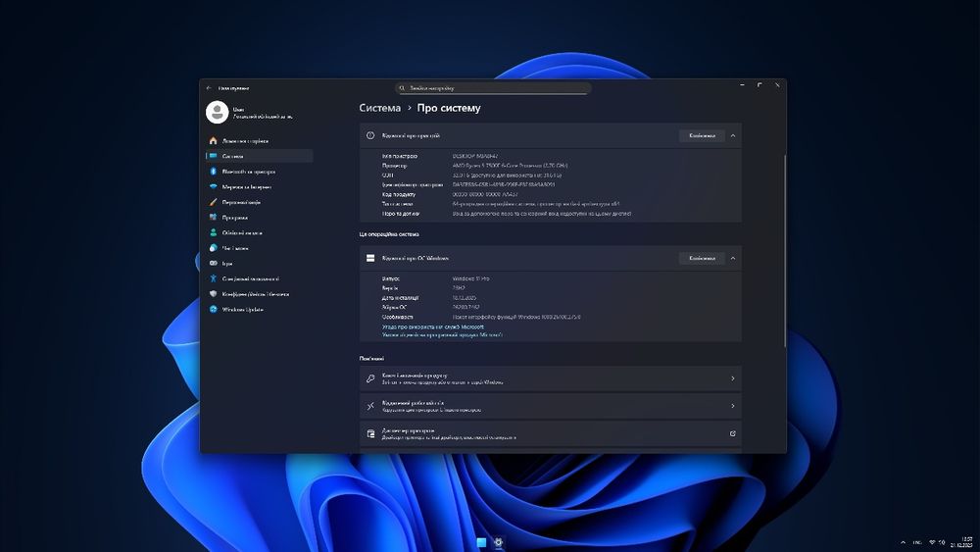The width and height of the screenshot is (980, 552).
Task: Open Windows Update icon in sidebar
Action: 213,310
